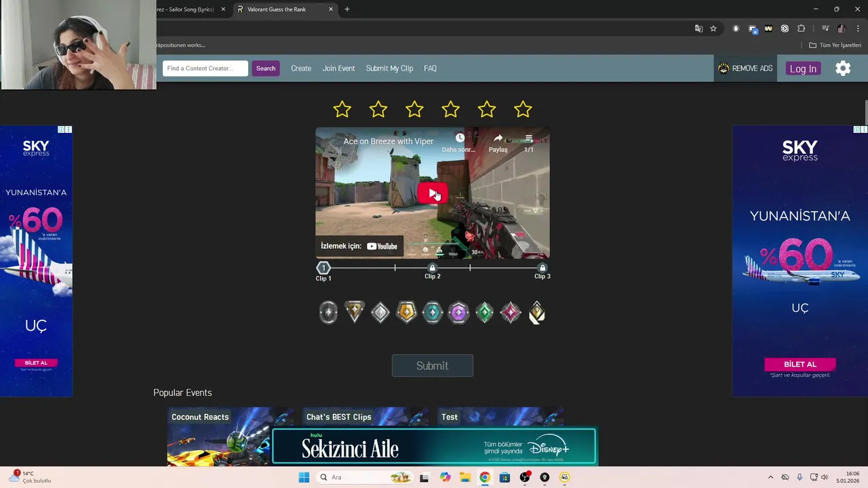The height and width of the screenshot is (488, 868).
Task: Click BİLET AL on the right Sky Express ad
Action: 800,364
